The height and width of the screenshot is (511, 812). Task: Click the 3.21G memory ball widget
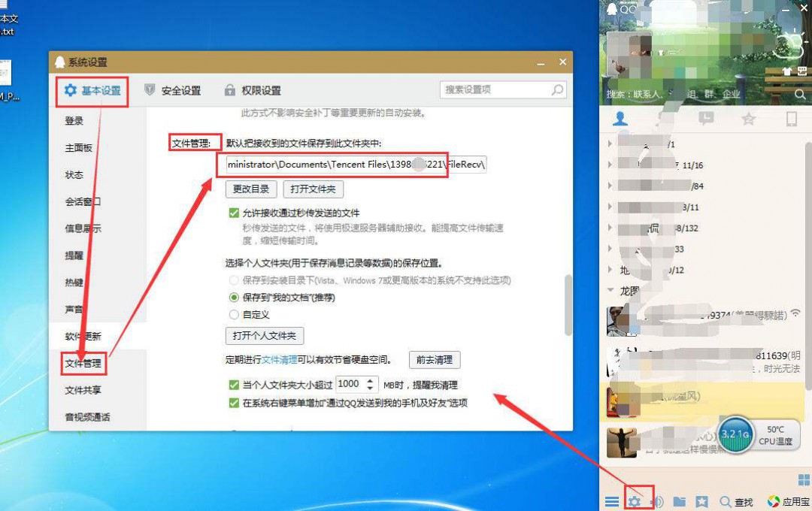coord(735,434)
